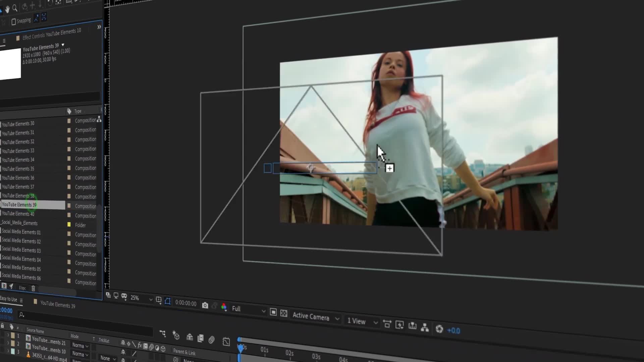The height and width of the screenshot is (362, 644).
Task: Open Easy to Use tab panel menu
Action: (21, 300)
